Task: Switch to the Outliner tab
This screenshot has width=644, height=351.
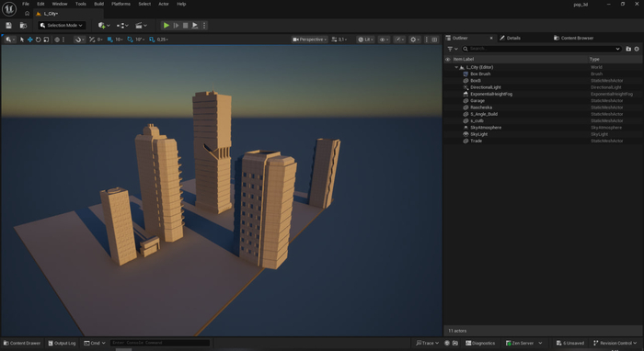Action: [460, 38]
